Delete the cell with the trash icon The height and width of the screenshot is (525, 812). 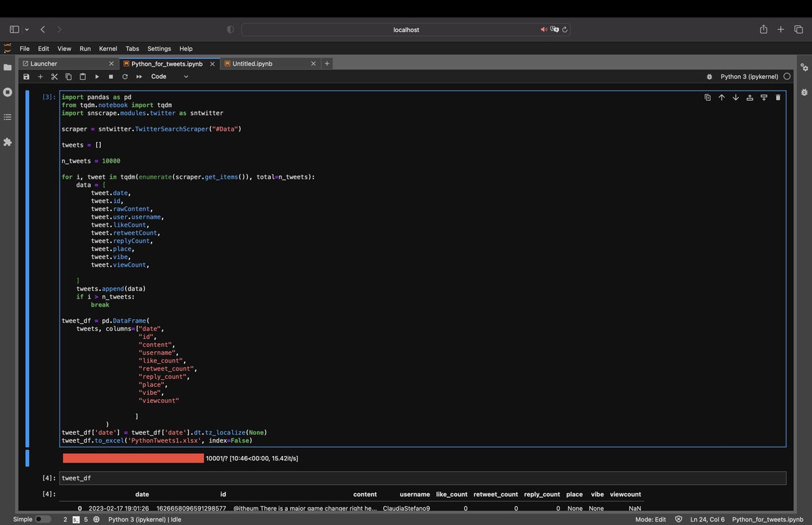tap(777, 97)
